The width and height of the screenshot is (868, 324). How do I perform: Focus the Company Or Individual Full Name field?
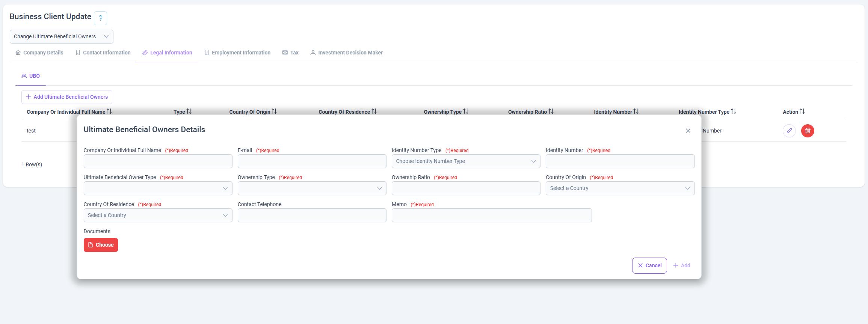pyautogui.click(x=158, y=161)
